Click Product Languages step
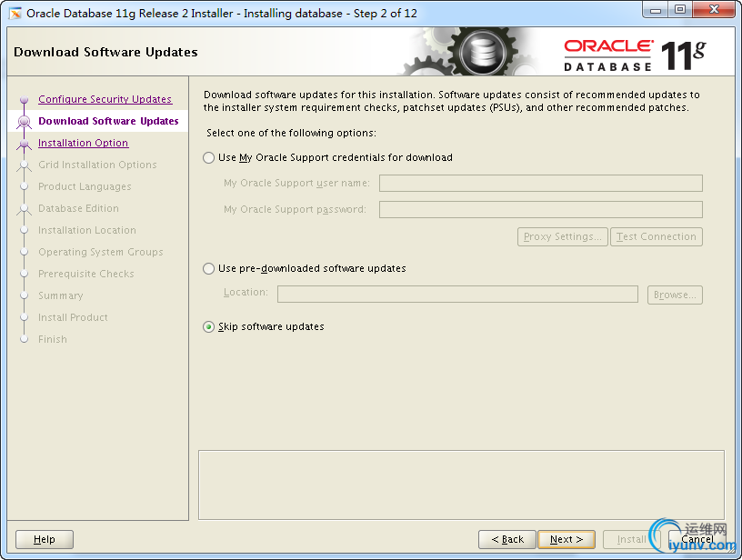The image size is (742, 560). (x=85, y=186)
